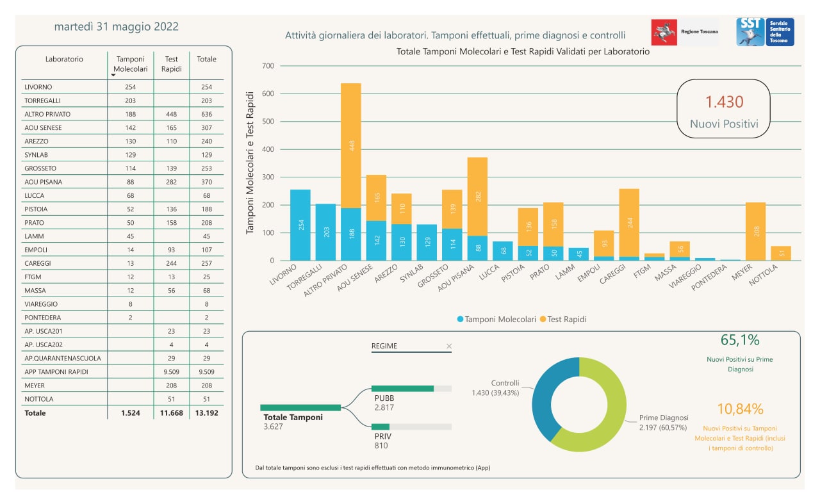Click the orange PISTOIA segment labeled 136
820x504 pixels.
click(x=528, y=227)
